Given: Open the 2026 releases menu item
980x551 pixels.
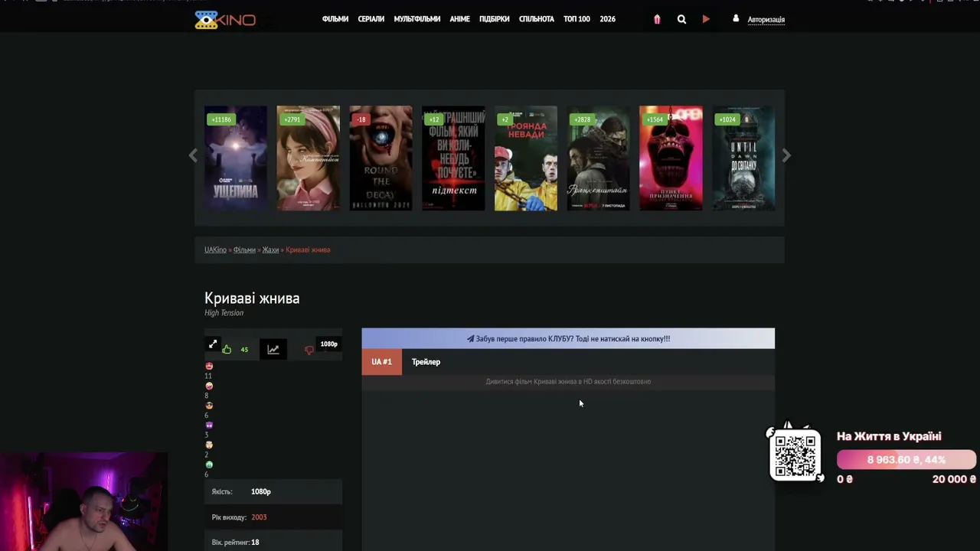Looking at the screenshot, I should click(608, 19).
